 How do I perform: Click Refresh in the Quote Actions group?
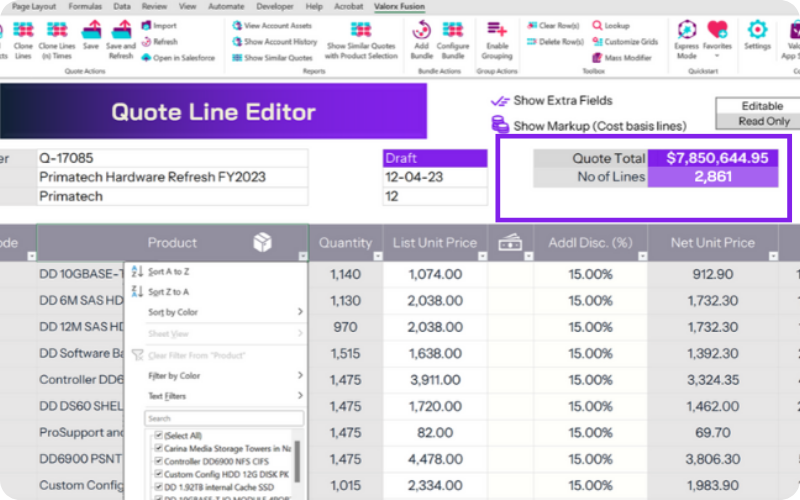click(x=159, y=42)
